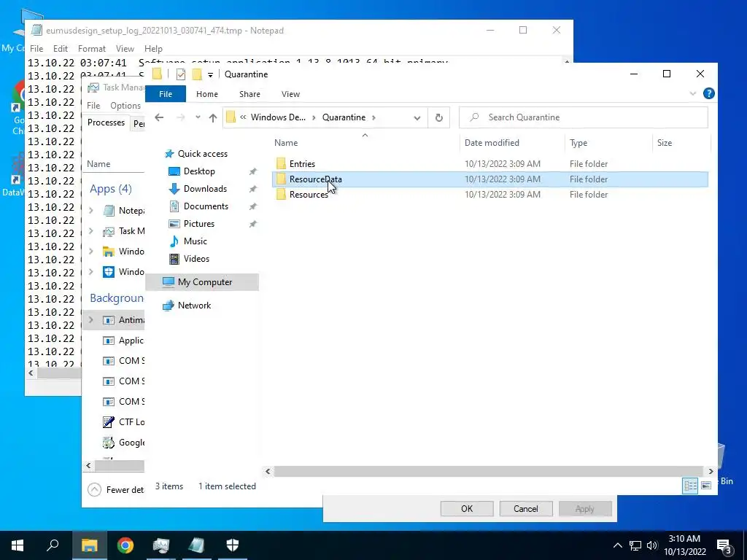
Task: Click the Search Quarantine input field
Action: (583, 117)
